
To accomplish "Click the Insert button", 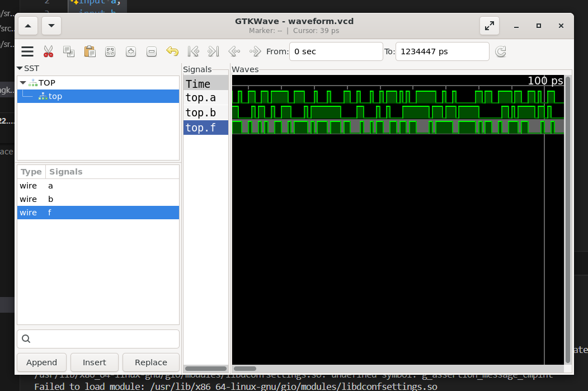I will [x=95, y=362].
